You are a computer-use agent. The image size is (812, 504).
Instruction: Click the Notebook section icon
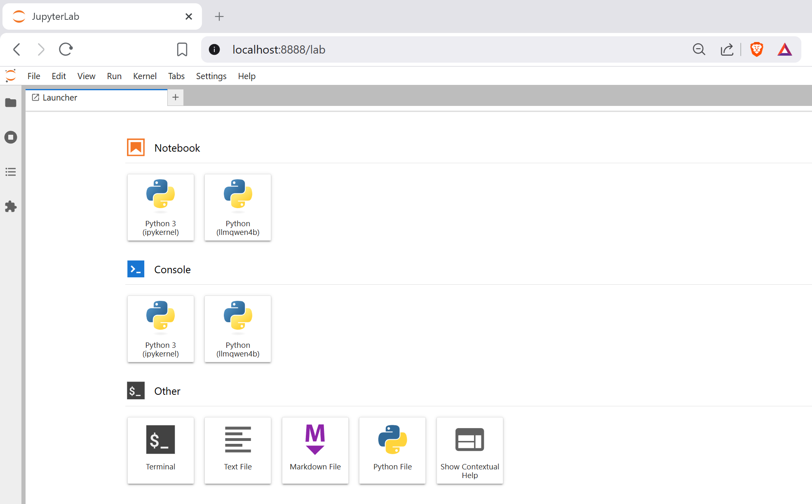(136, 148)
